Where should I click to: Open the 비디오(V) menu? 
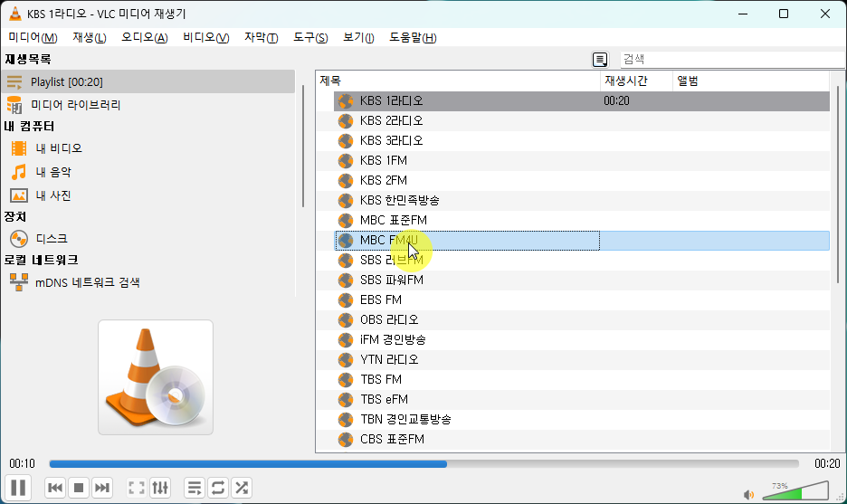point(205,37)
